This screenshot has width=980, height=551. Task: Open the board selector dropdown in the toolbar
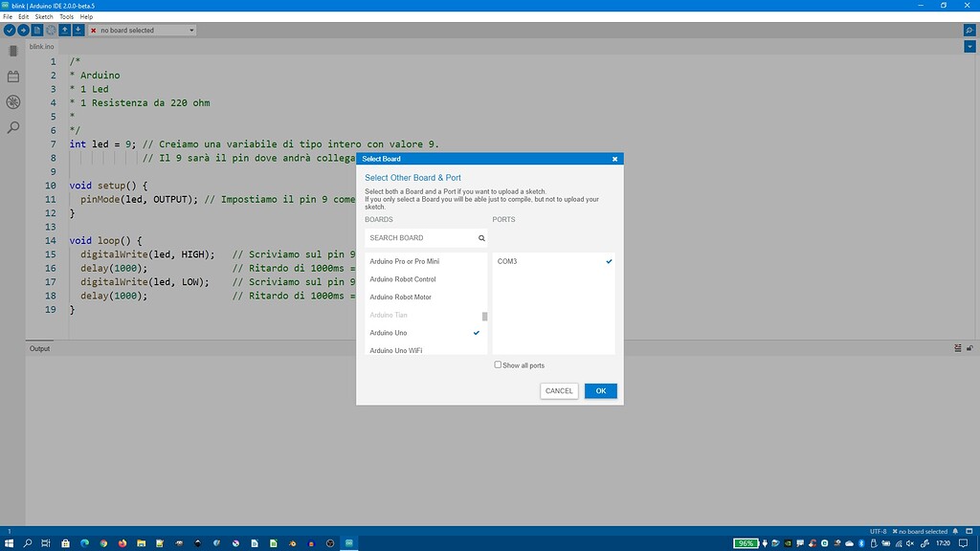pos(142,30)
